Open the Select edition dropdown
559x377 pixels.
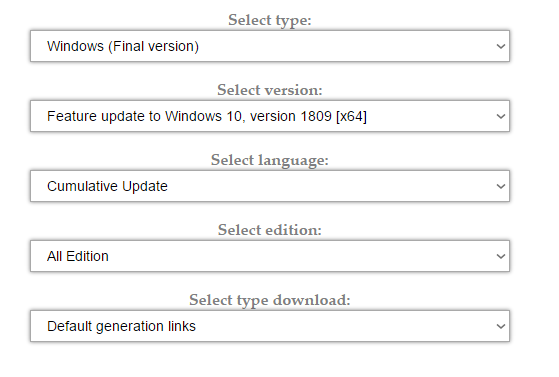click(270, 256)
